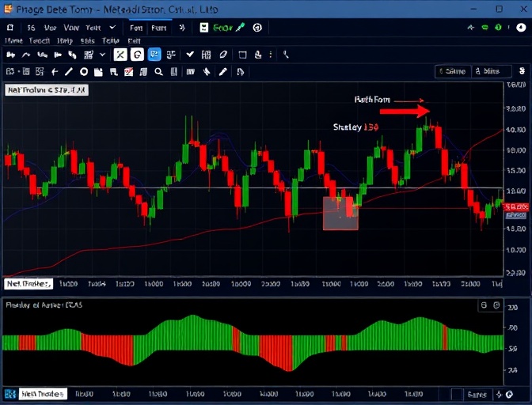Open the Home menu

[x=13, y=40]
